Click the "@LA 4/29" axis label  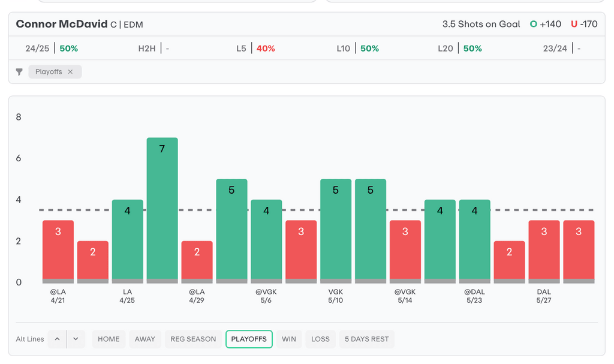(197, 296)
